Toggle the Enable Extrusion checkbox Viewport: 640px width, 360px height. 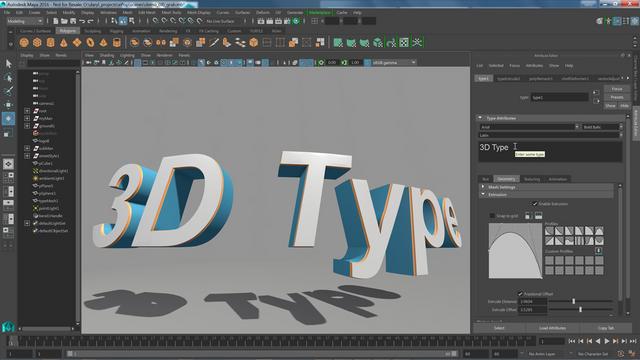tap(534, 204)
